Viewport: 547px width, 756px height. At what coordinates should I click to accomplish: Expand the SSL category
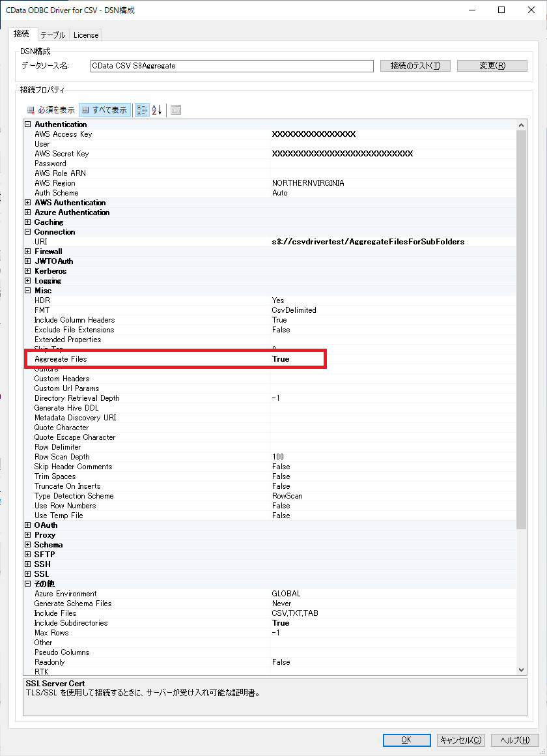[x=28, y=574]
